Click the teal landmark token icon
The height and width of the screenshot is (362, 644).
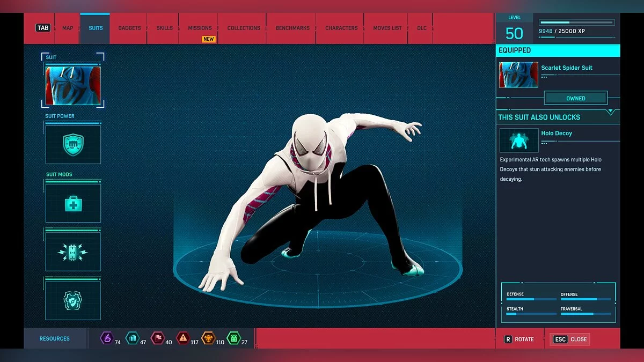pos(132,338)
